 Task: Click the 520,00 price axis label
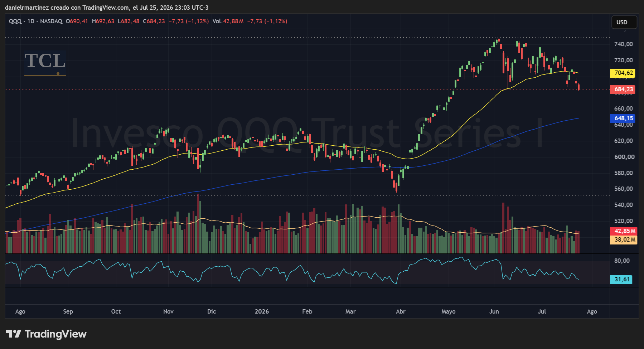point(624,221)
